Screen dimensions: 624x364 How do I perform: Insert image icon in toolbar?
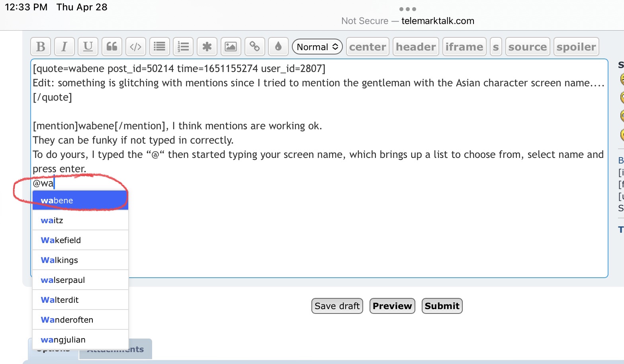[231, 47]
